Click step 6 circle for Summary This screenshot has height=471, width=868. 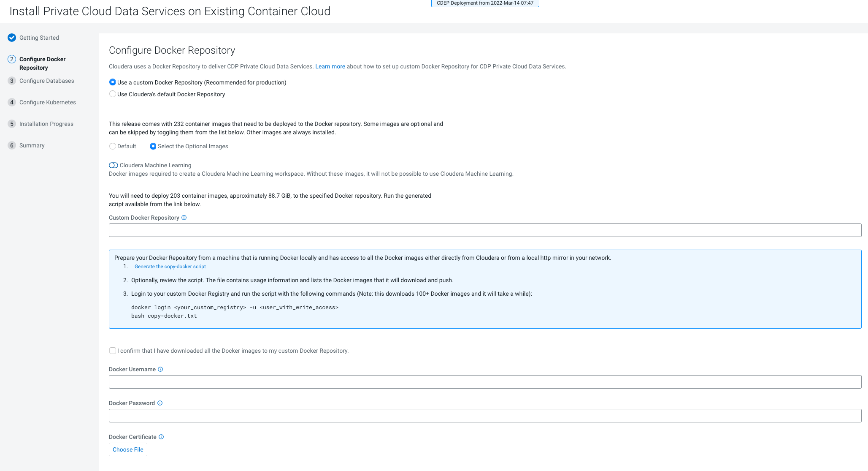tap(12, 145)
